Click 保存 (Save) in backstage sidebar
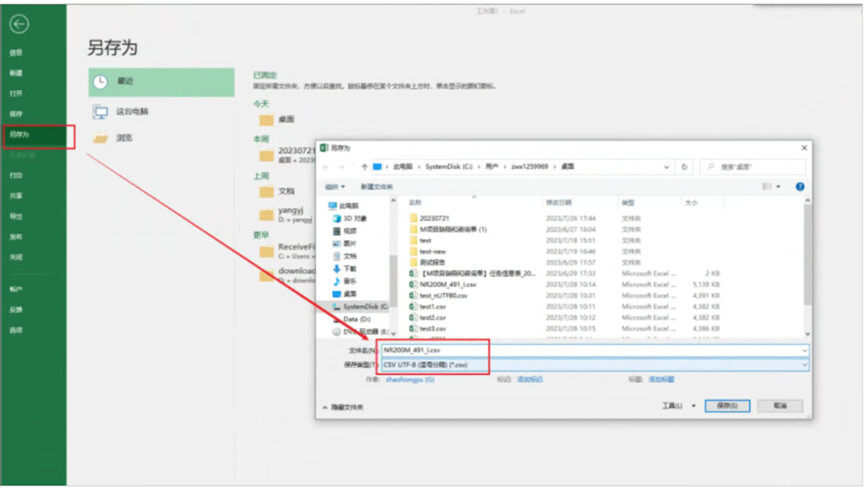The image size is (865, 488). pyautogui.click(x=16, y=114)
